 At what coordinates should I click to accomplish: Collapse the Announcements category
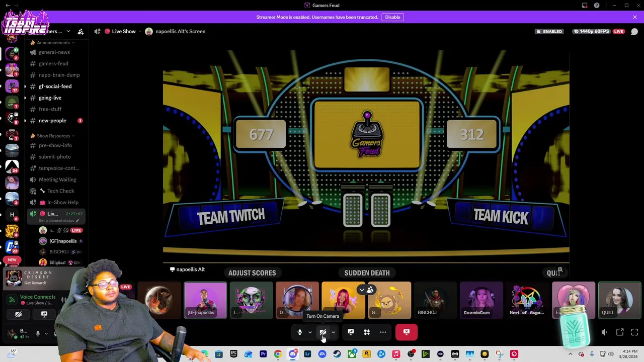coord(53,43)
